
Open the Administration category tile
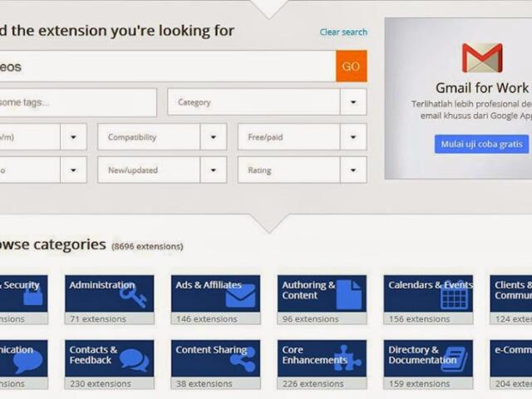pos(109,300)
